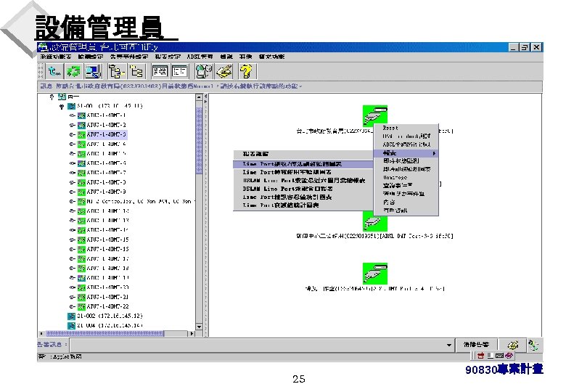This screenshot has width=566, height=392.
Task: Select the 台北市政府教育局 green device icon
Action: [x=375, y=115]
